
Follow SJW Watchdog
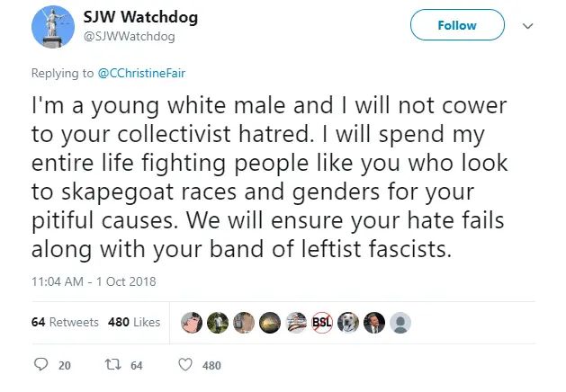(456, 26)
